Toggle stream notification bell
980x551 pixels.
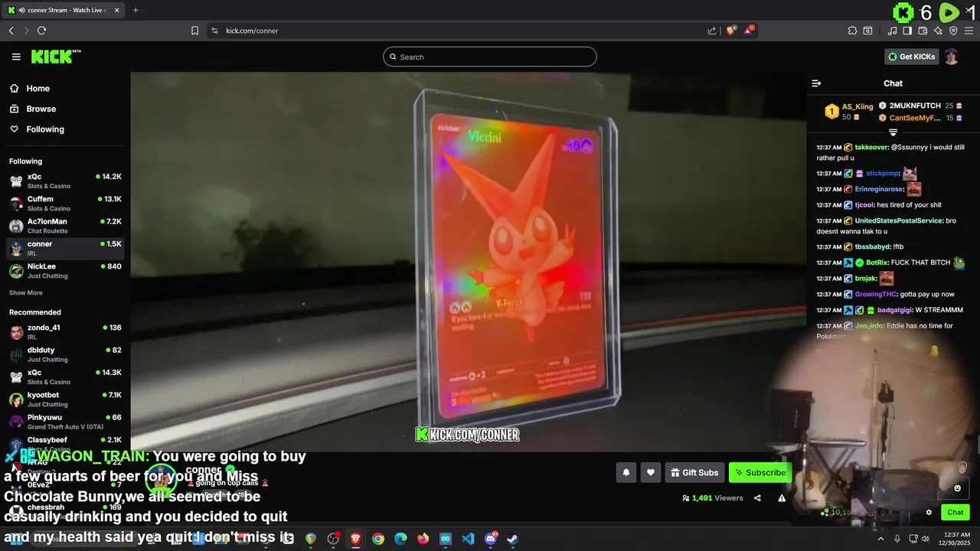[626, 473]
